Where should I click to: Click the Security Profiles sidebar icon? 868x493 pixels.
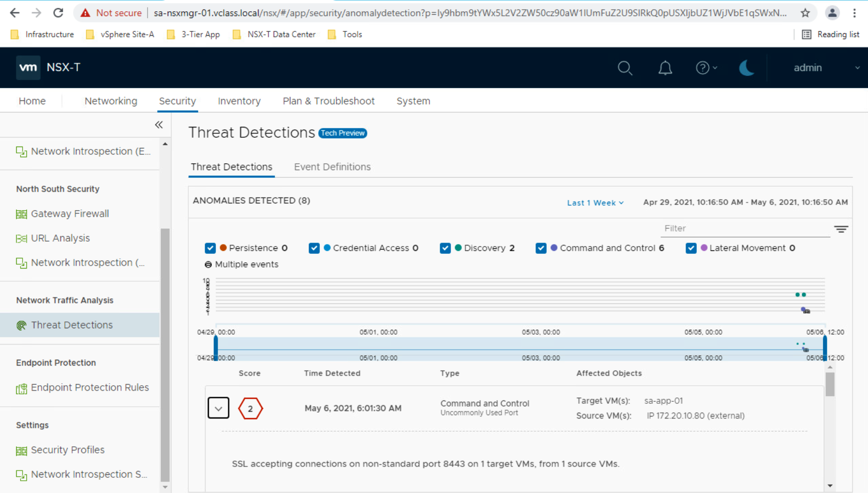point(21,450)
